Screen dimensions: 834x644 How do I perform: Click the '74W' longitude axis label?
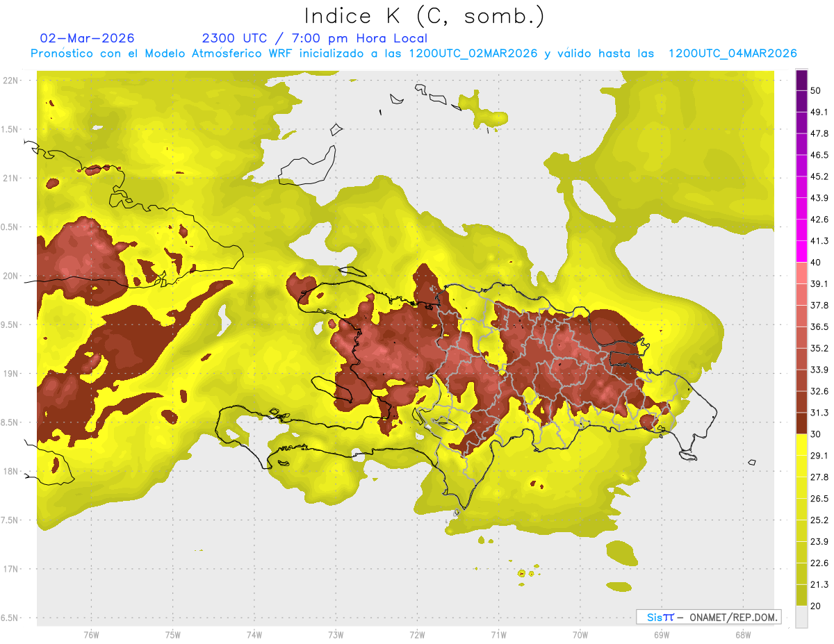point(254,635)
